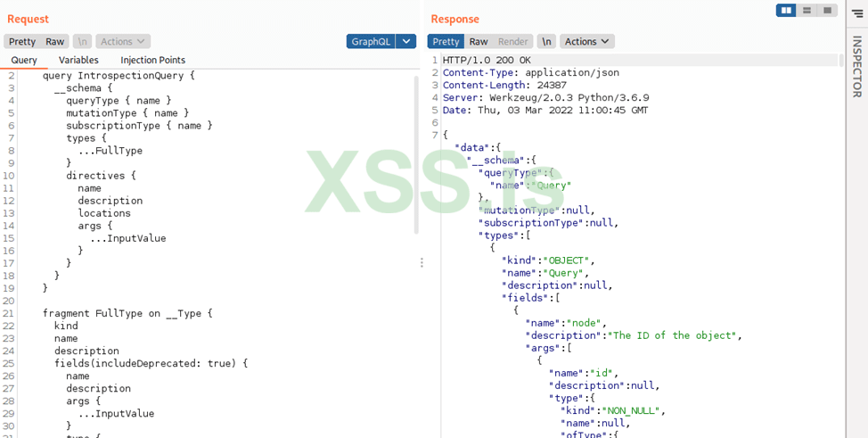Click '"types":[' line

504,236
